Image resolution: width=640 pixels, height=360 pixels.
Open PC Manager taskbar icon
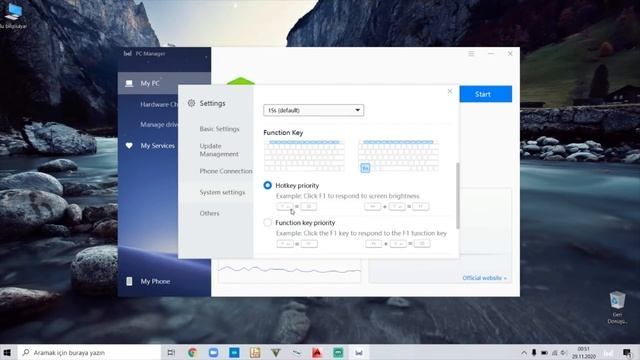[359, 352]
